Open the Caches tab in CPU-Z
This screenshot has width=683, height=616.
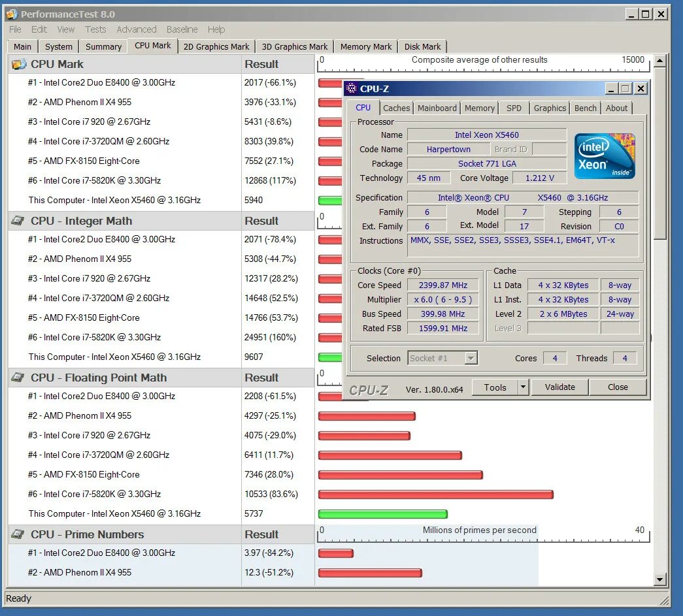point(396,108)
